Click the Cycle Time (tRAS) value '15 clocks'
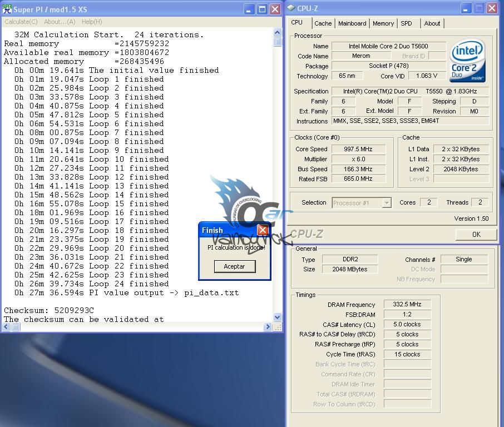Image resolution: width=504 pixels, height=427 pixels. [x=407, y=354]
